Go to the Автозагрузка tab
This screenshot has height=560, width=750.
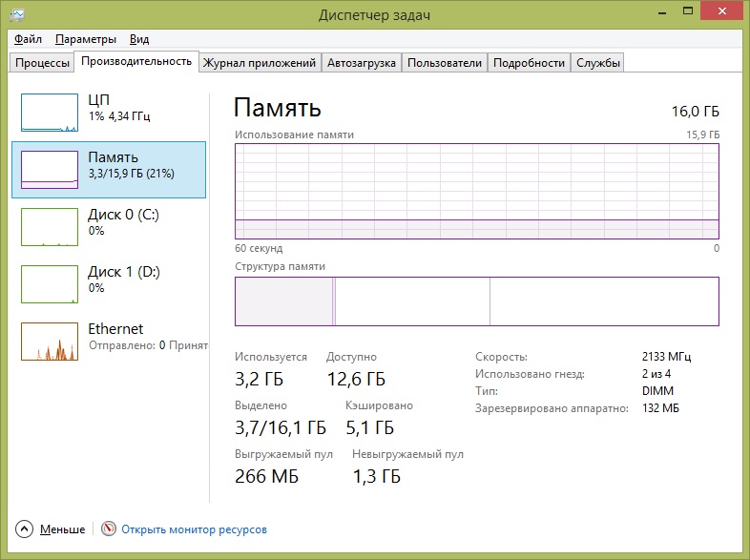pos(361,63)
